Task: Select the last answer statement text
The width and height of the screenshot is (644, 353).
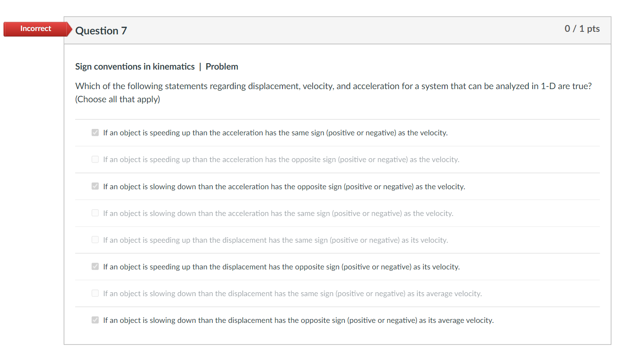Action: click(297, 320)
